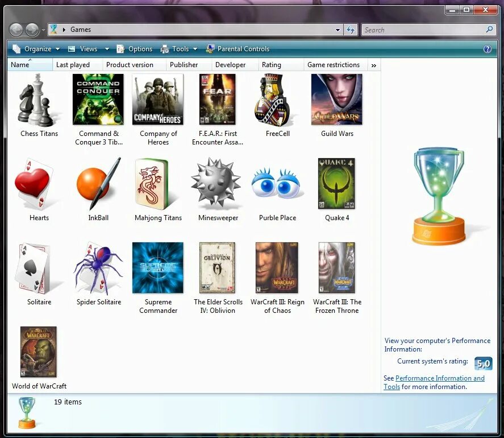Select the Minesweeper mine icon
The height and width of the screenshot is (438, 504).
tap(216, 182)
